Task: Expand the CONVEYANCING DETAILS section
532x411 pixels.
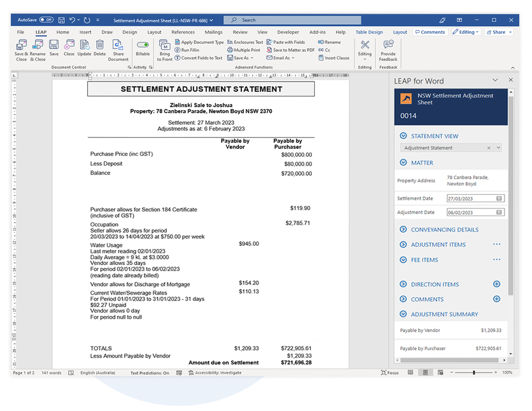Action: [x=403, y=229]
